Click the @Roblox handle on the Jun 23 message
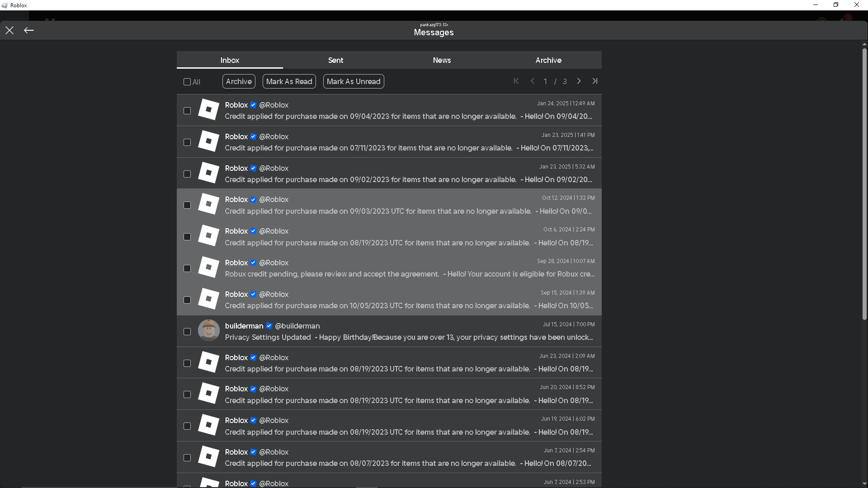The height and width of the screenshot is (488, 868). 274,357
